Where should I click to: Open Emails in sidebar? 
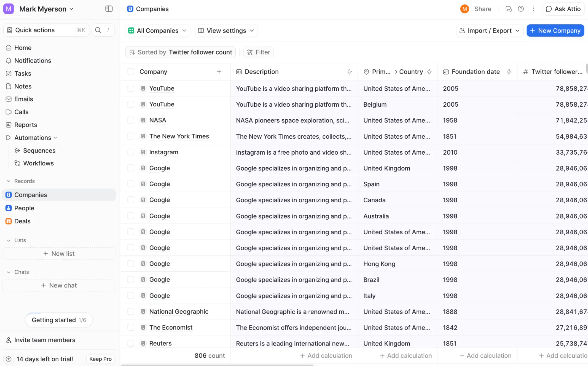click(x=59, y=99)
